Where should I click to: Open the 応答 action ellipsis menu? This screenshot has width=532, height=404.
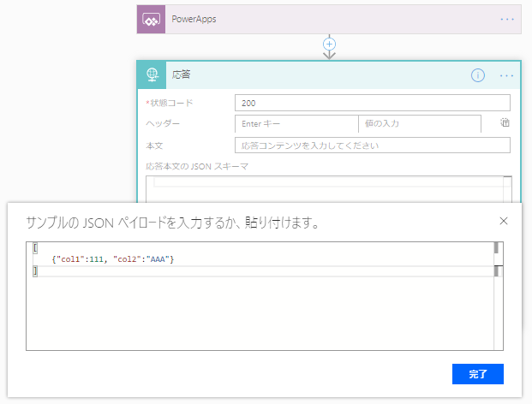506,75
